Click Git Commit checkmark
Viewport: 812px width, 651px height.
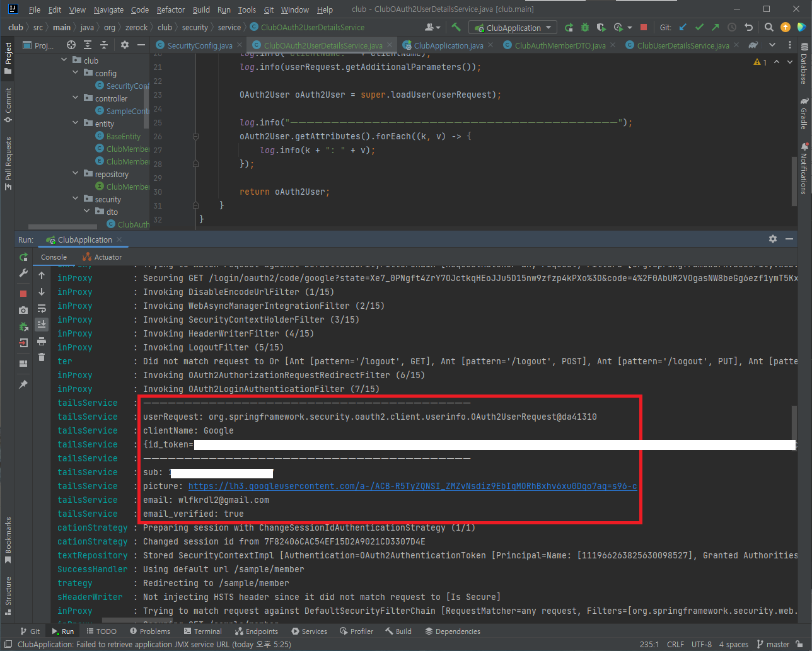pos(699,27)
